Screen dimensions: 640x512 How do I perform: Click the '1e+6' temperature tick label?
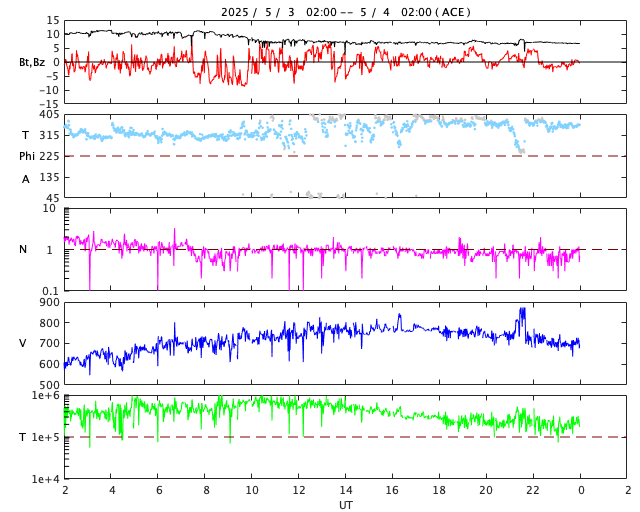pyautogui.click(x=46, y=396)
